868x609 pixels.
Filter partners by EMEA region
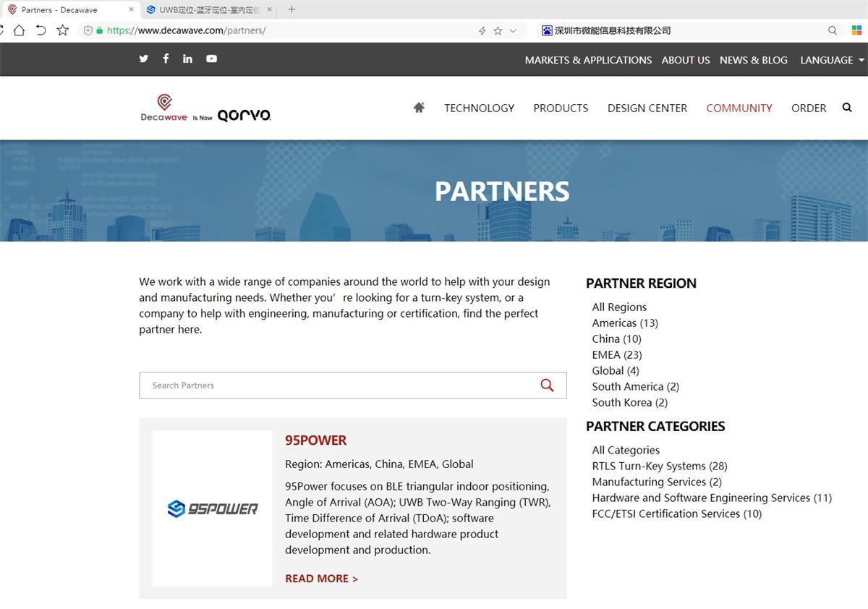click(616, 354)
